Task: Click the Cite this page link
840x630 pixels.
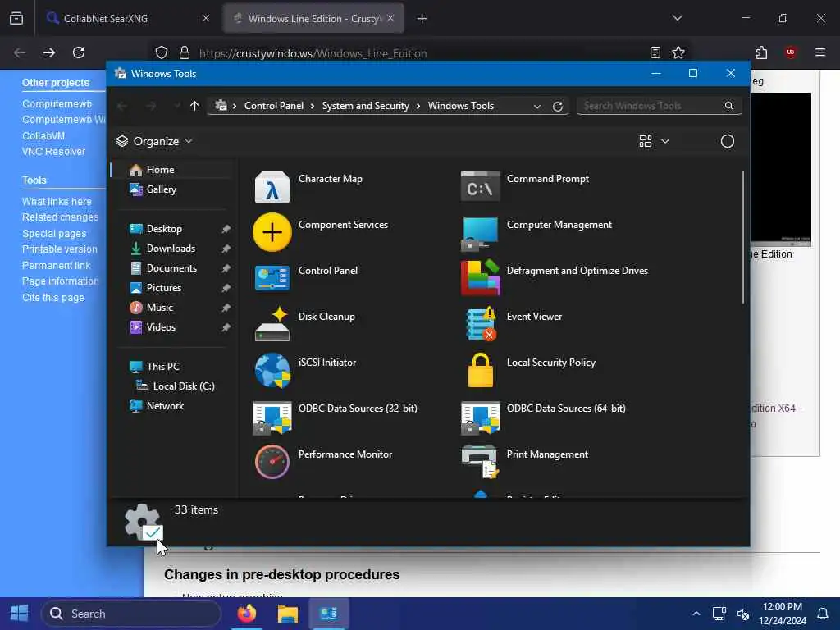Action: [x=53, y=297]
